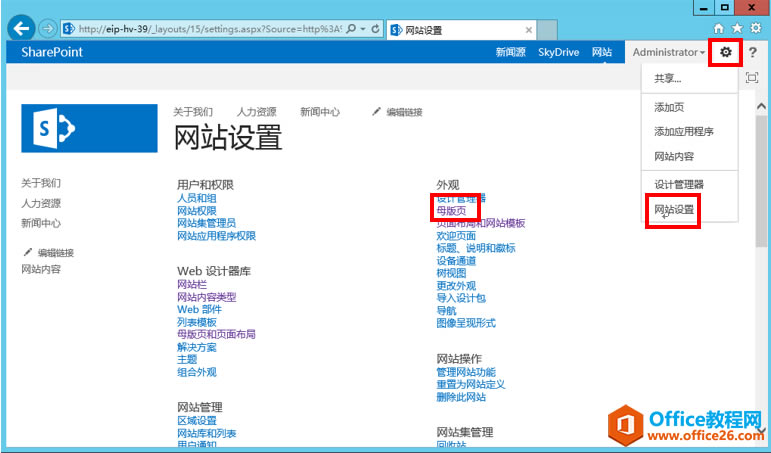Choose 添加页 from the settings menu
The width and height of the screenshot is (771, 453).
[x=669, y=107]
